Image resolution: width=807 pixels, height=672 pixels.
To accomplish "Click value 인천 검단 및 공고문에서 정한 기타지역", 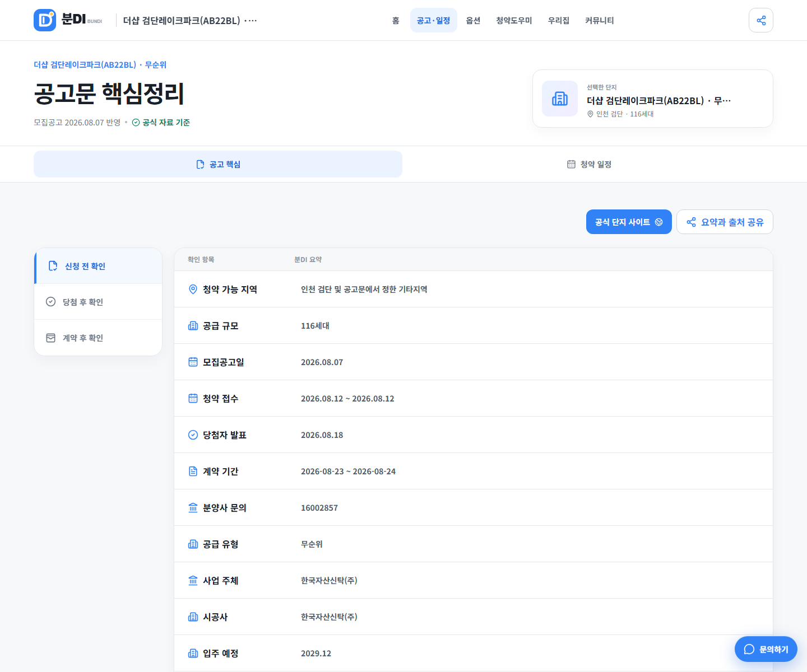I will [364, 289].
